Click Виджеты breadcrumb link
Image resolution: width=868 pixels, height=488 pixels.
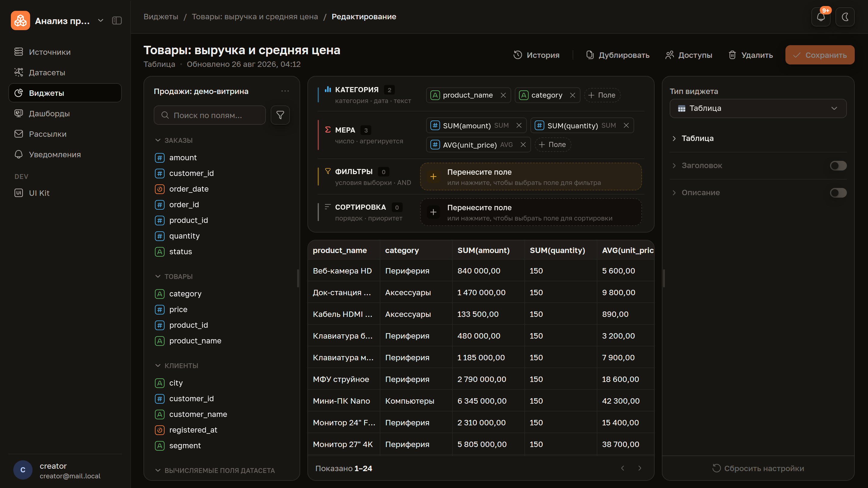[x=161, y=17]
